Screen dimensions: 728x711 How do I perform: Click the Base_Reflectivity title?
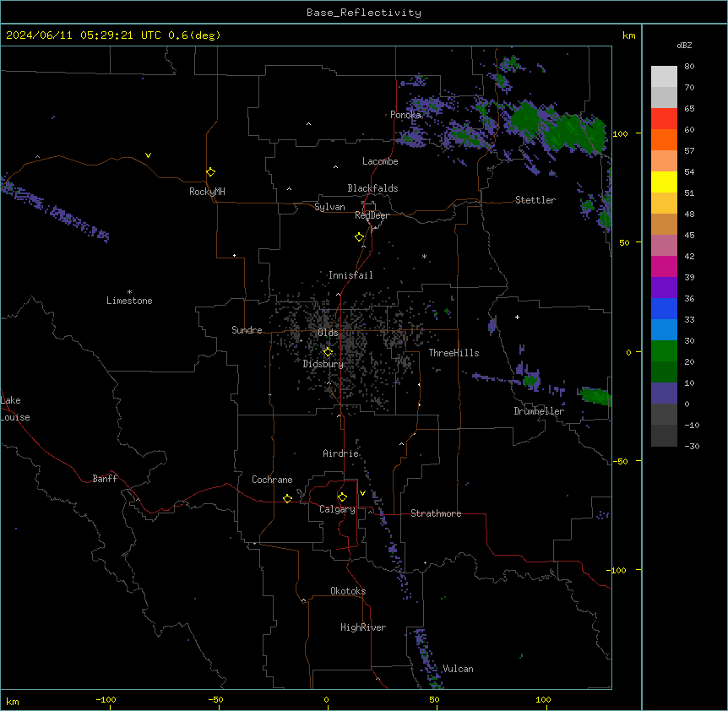click(364, 13)
